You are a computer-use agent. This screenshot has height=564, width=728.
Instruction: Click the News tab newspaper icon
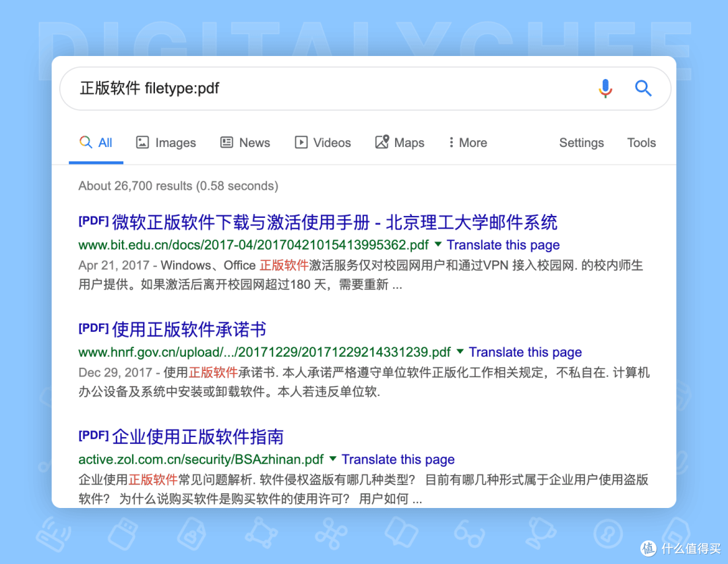click(226, 142)
